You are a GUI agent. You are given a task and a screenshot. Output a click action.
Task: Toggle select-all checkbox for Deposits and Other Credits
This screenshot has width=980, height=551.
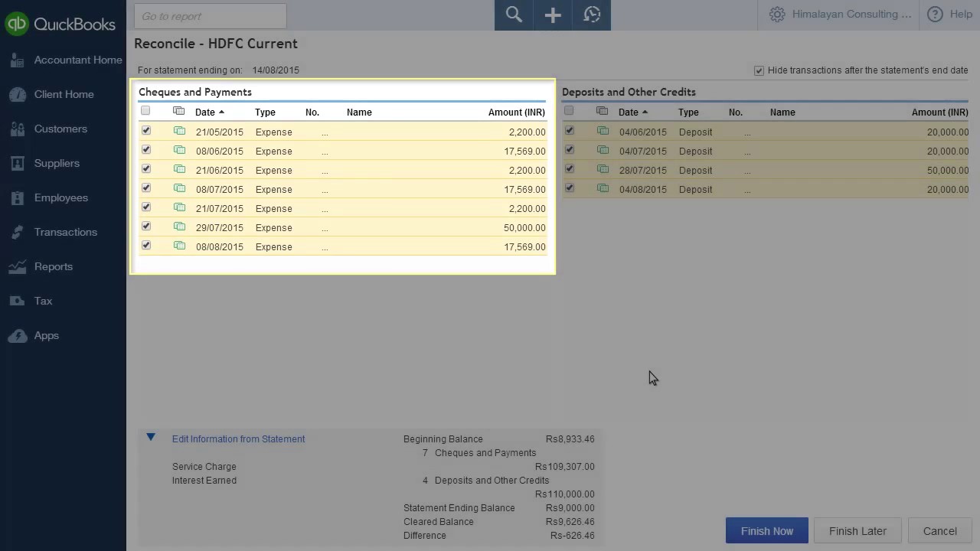(569, 111)
